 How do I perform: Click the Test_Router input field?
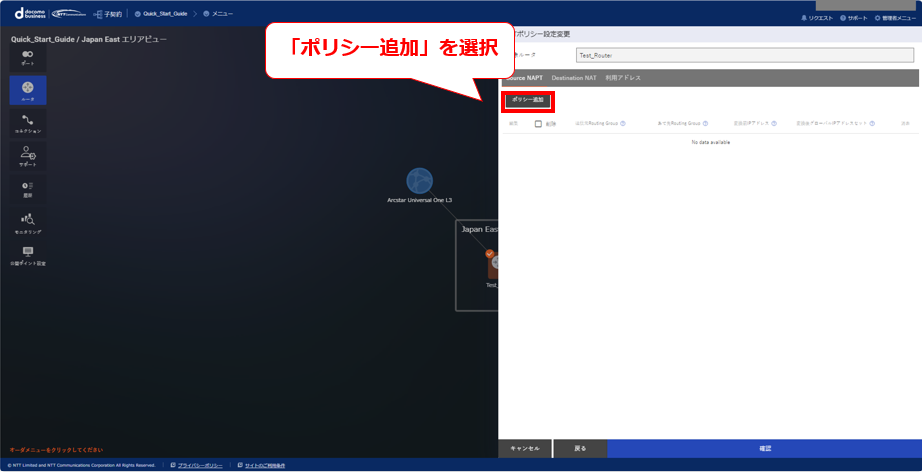745,55
